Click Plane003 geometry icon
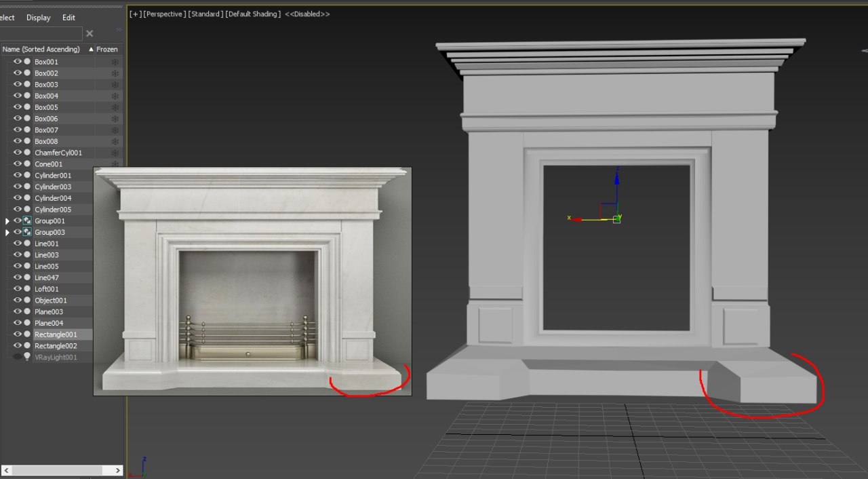The height and width of the screenshot is (479, 868). point(27,311)
